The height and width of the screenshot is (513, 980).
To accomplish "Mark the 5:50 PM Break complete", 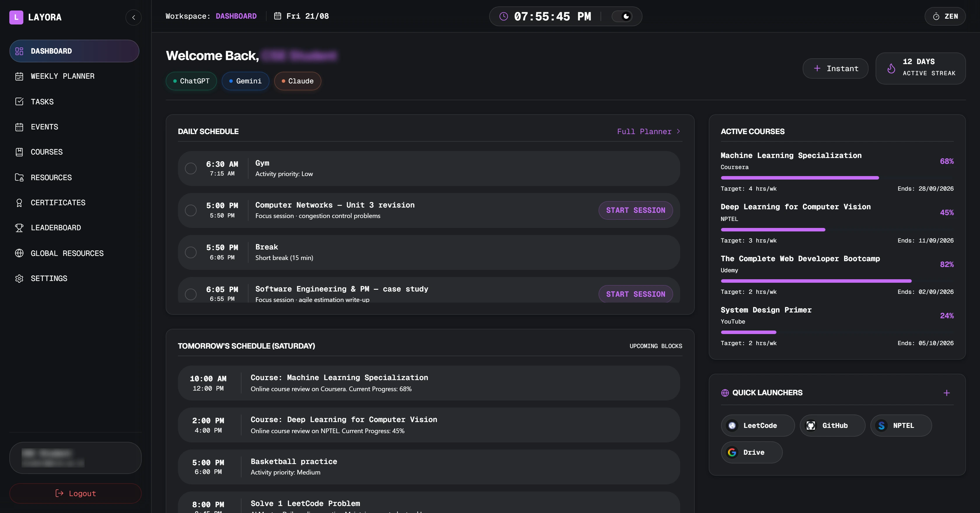I will (x=190, y=252).
